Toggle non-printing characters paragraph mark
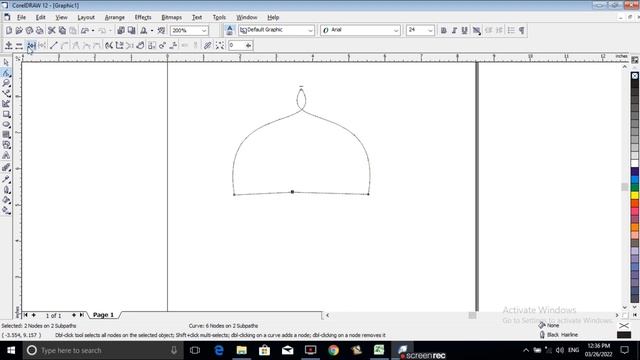640x360 pixels. coord(522,30)
